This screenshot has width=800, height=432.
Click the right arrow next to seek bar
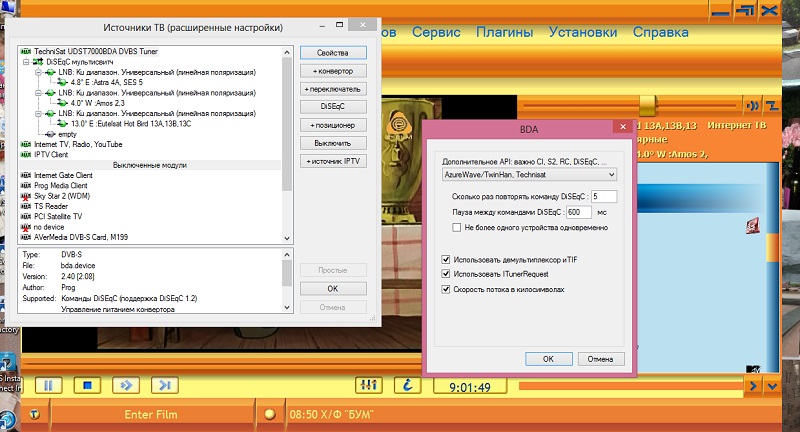coord(753,386)
